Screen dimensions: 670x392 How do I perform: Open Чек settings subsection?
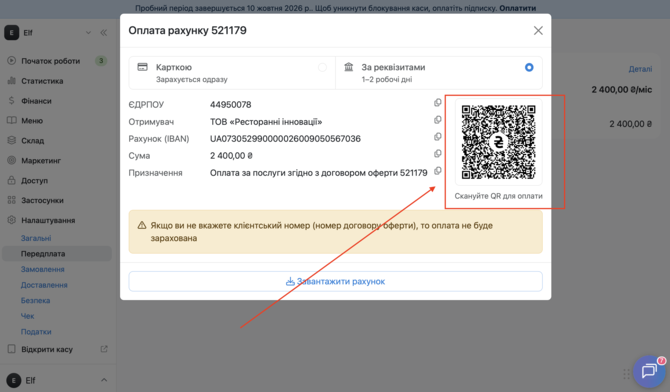[x=27, y=316]
